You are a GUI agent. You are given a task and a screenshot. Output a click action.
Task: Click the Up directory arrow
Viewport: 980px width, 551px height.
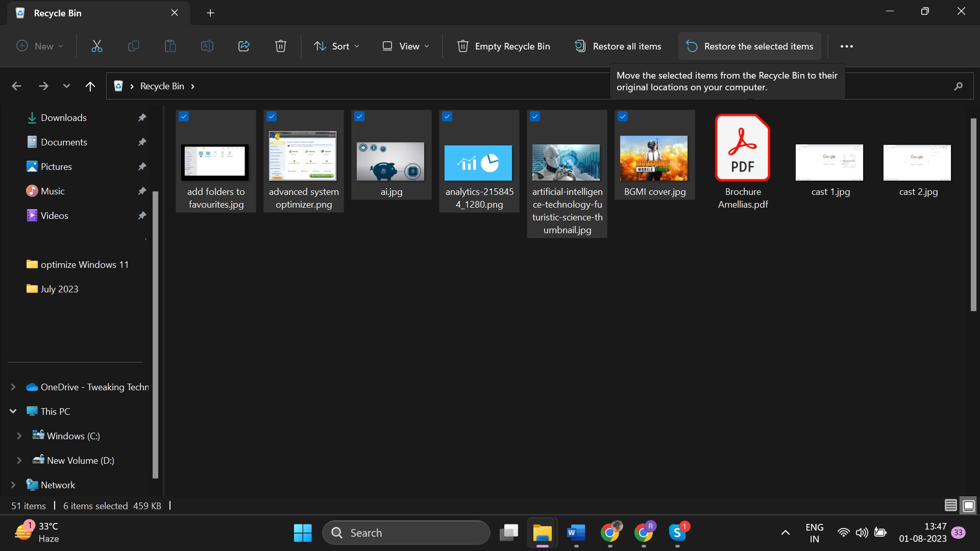point(90,86)
